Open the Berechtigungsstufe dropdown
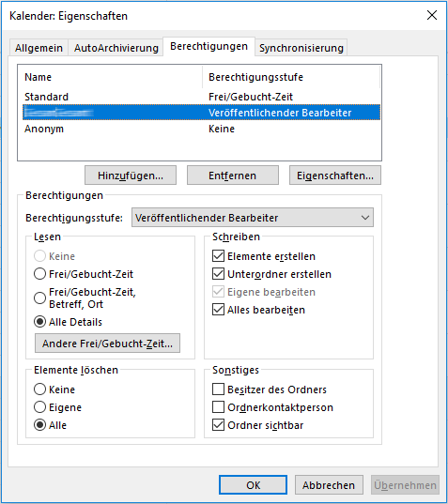Screen dimensions: 448x504 253,218
